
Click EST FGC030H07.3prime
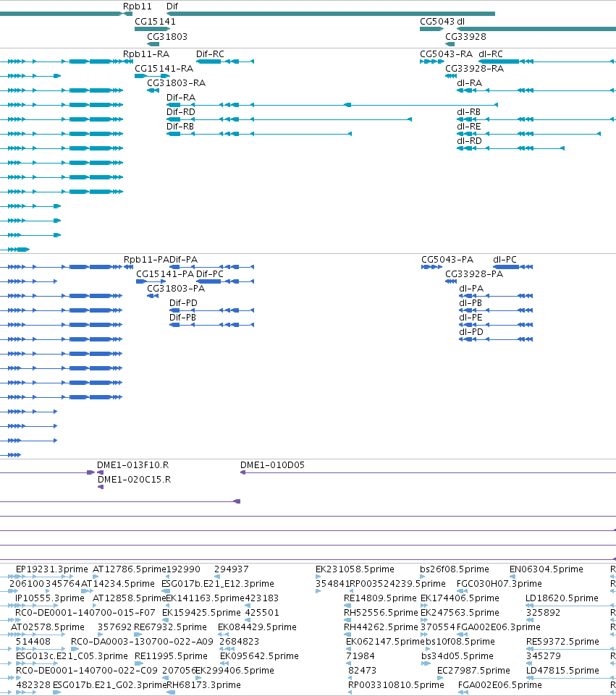pos(499,583)
